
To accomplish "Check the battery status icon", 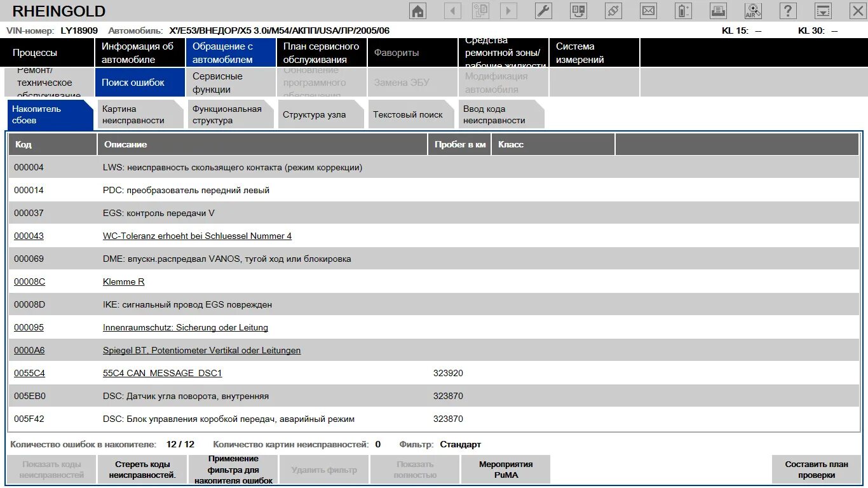I will 683,11.
